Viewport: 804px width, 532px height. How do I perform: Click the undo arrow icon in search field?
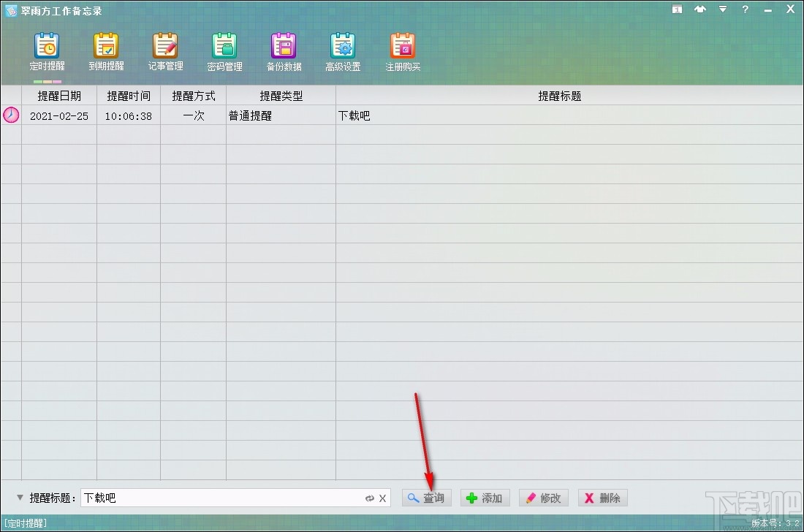(x=369, y=498)
